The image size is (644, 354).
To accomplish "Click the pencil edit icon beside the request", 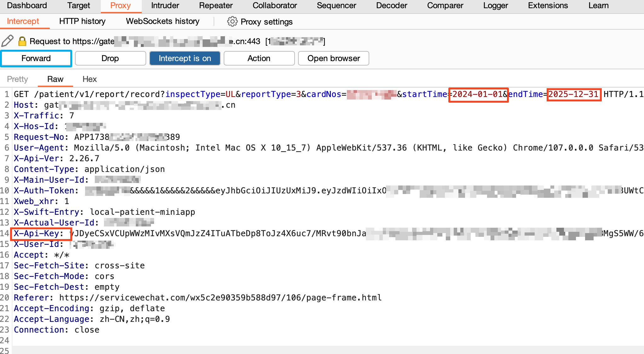I will (7, 41).
